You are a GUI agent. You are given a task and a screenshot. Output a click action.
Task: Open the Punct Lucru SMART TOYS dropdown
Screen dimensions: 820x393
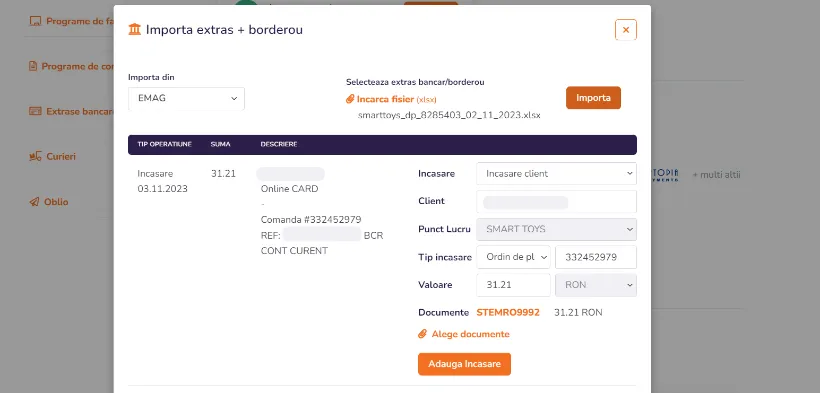(x=556, y=229)
